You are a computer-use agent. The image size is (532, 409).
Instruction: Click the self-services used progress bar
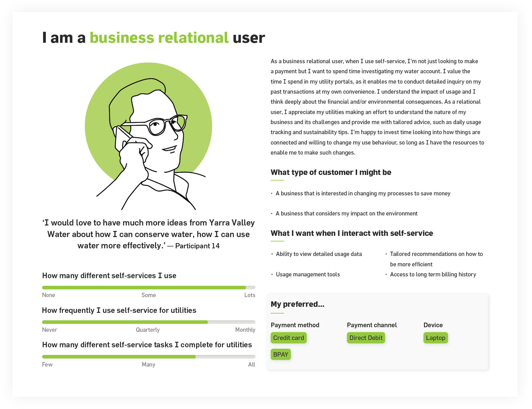(148, 287)
